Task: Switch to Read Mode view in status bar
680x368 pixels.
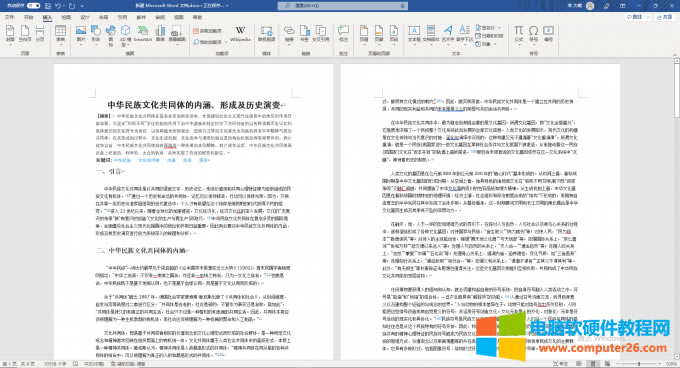Action: pos(579,364)
